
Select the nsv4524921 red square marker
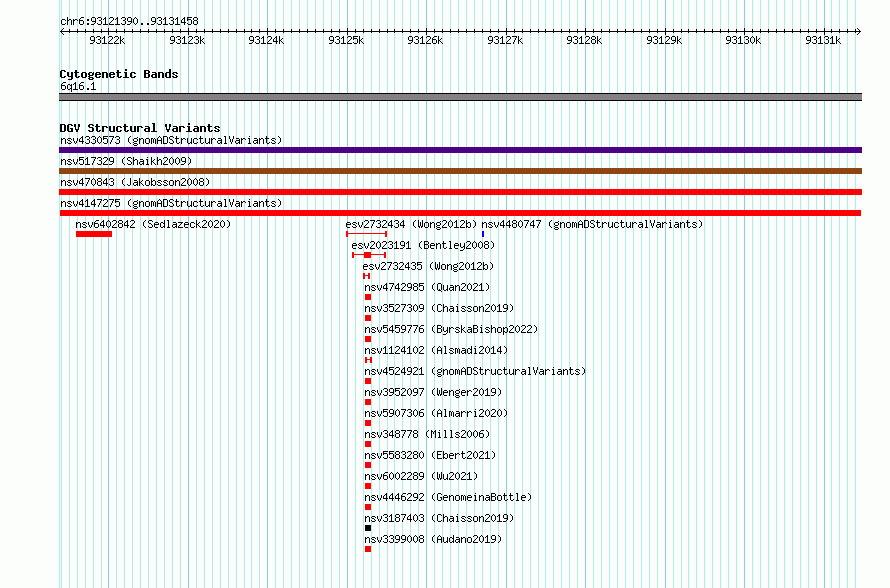coord(368,381)
